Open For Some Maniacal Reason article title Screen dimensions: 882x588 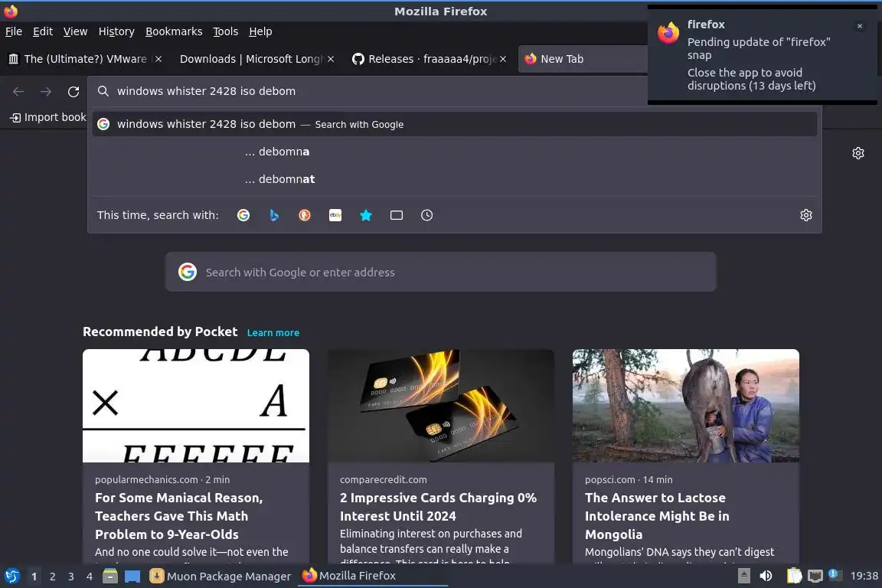point(179,516)
